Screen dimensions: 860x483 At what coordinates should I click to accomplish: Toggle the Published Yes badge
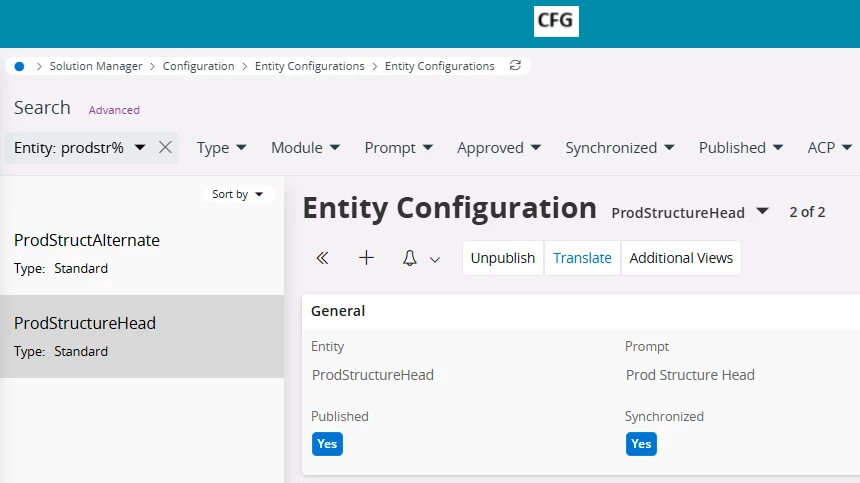coord(327,444)
